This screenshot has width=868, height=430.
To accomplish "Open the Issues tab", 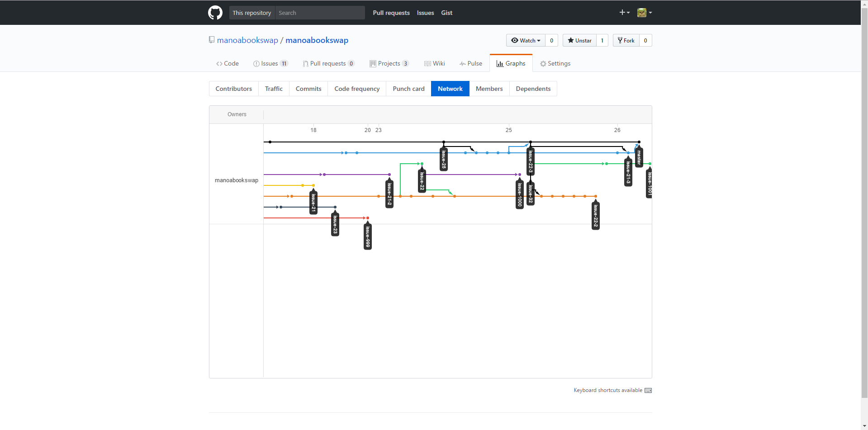I will (270, 63).
